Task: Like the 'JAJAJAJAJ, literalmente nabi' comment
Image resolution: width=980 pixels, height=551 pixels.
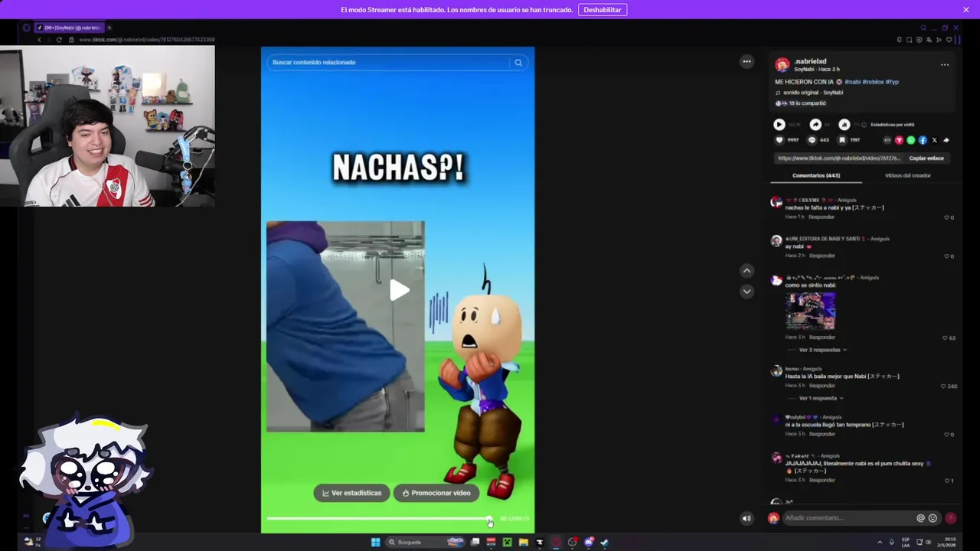Action: click(946, 481)
